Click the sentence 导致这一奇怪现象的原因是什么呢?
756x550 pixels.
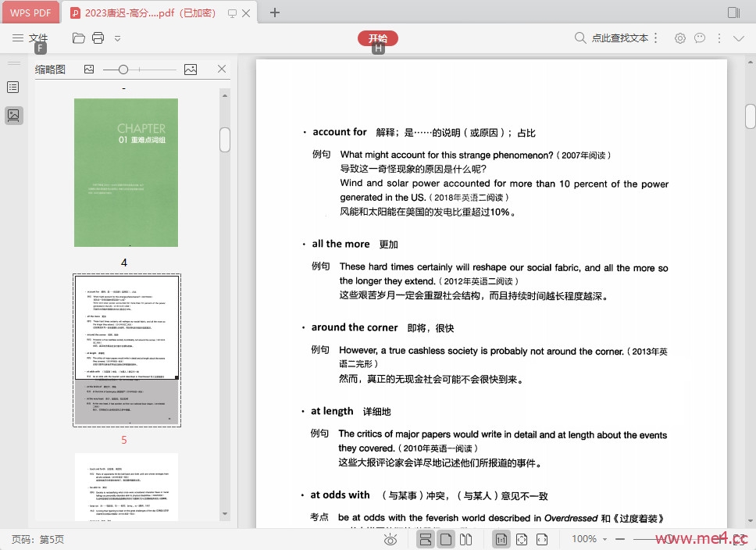413,169
